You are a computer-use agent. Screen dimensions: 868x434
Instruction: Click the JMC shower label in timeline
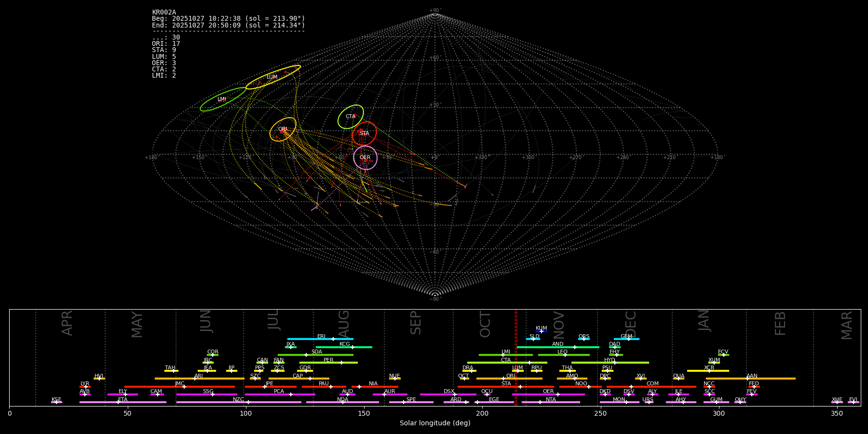point(179,384)
